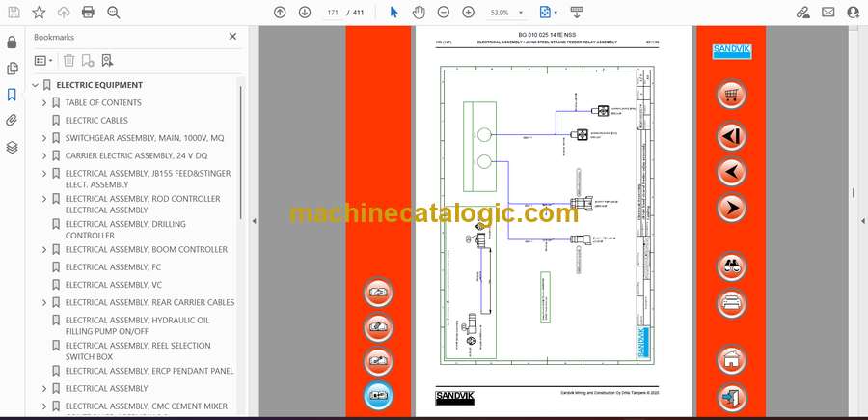Open the layers sidebar panel

tap(12, 147)
